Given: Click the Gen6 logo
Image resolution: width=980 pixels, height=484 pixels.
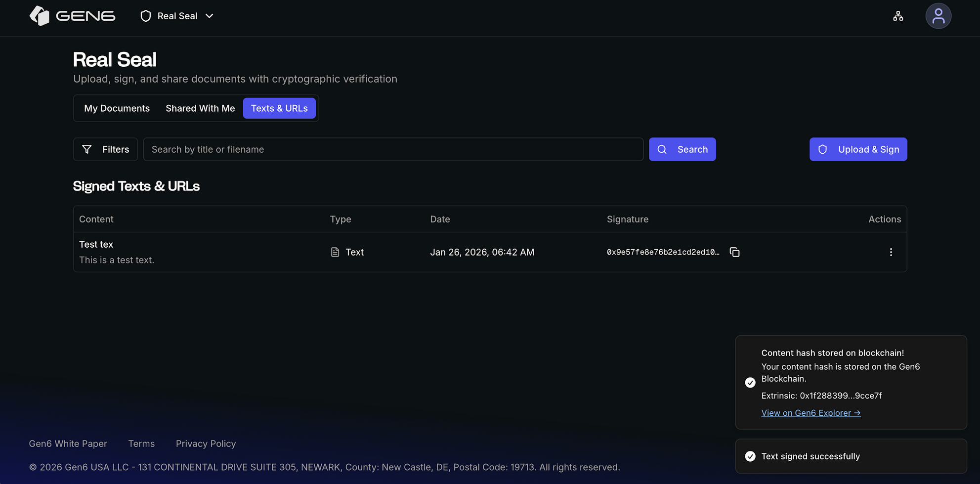Looking at the screenshot, I should 72,16.
